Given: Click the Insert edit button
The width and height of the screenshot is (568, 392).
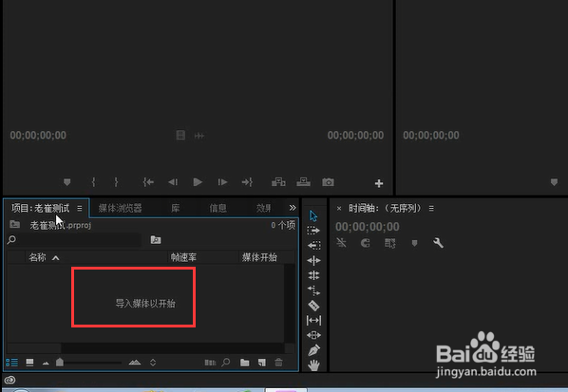Looking at the screenshot, I should (278, 181).
